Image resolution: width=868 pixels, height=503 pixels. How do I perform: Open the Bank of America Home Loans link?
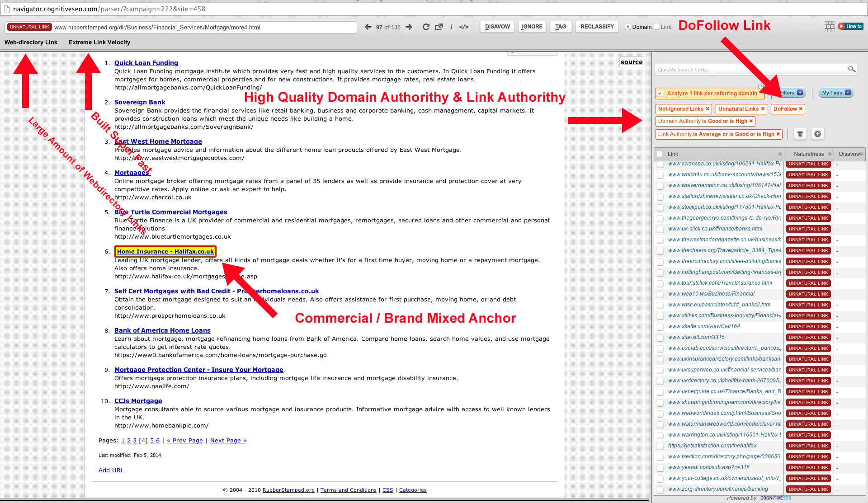pos(162,330)
